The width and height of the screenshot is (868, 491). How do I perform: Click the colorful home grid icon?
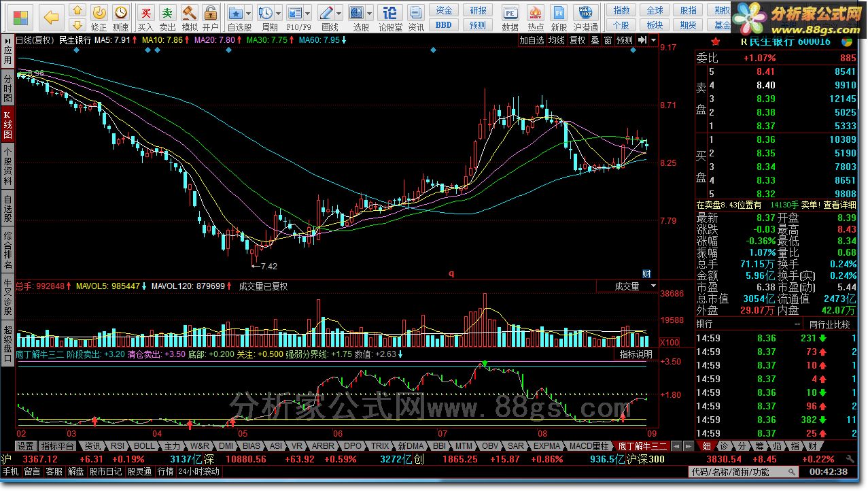[x=22, y=18]
